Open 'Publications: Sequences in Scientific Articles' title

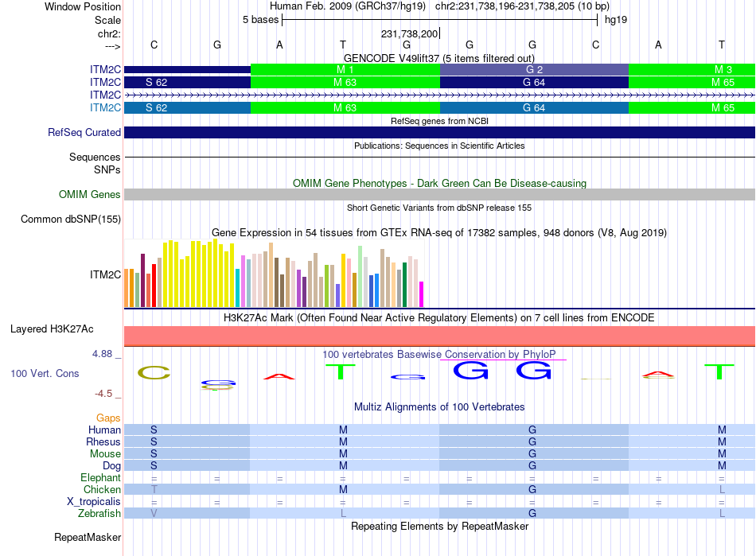pyautogui.click(x=439, y=146)
